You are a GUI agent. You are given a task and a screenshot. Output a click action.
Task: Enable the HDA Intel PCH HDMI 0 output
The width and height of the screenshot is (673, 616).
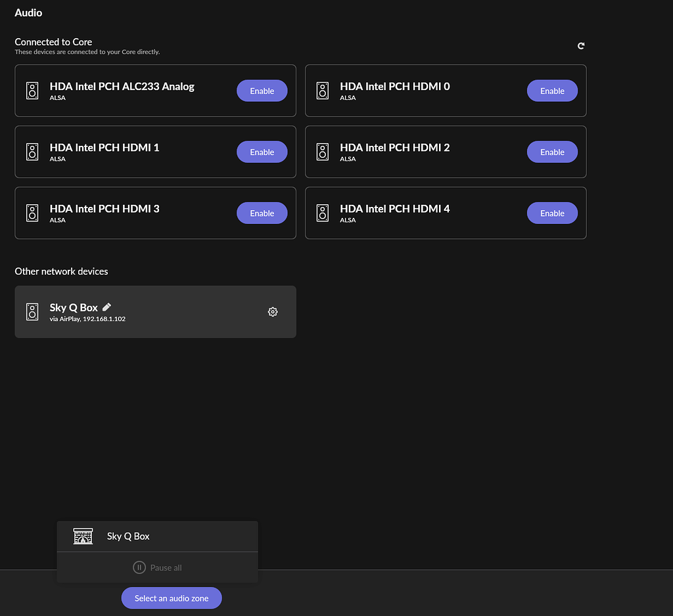click(552, 91)
